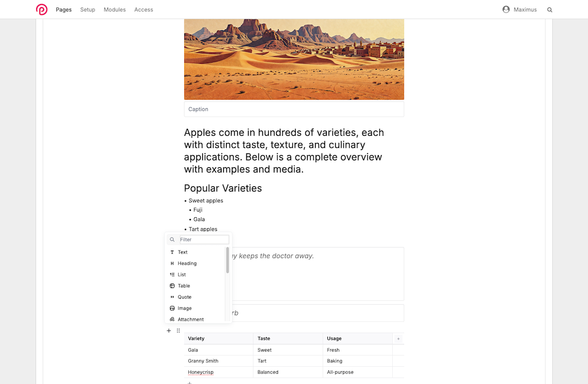Click the All-purpose table cell
The width and height of the screenshot is (588, 384).
(357, 373)
